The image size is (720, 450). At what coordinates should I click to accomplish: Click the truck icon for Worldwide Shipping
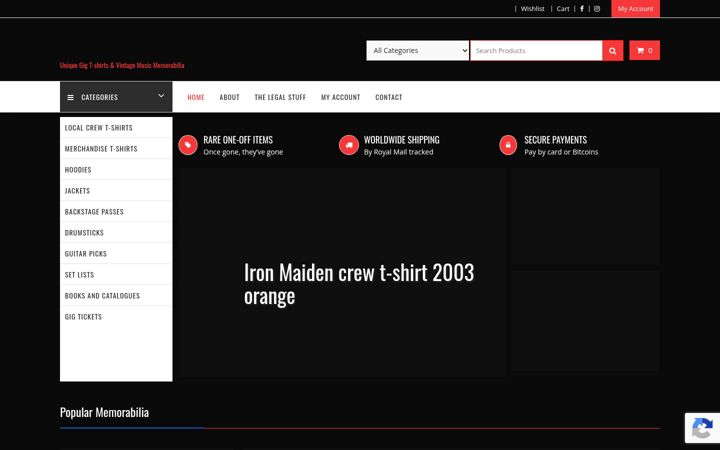coord(349,145)
